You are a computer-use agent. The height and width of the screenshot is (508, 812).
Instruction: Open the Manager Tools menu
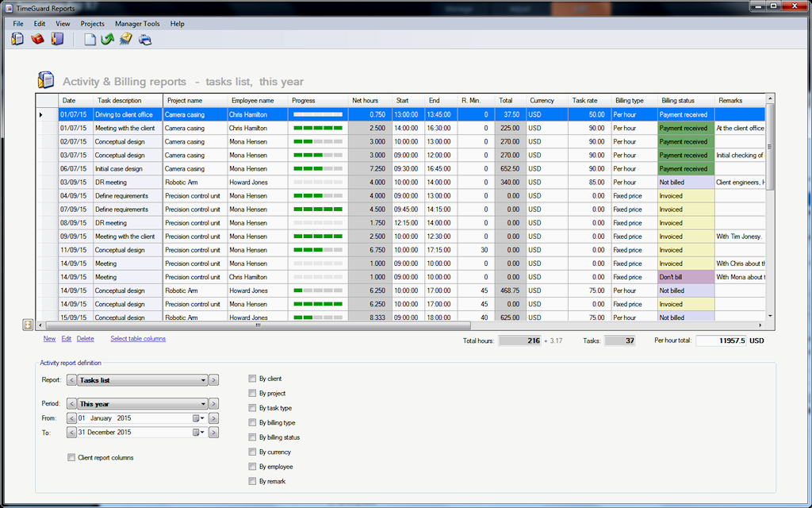[136, 24]
